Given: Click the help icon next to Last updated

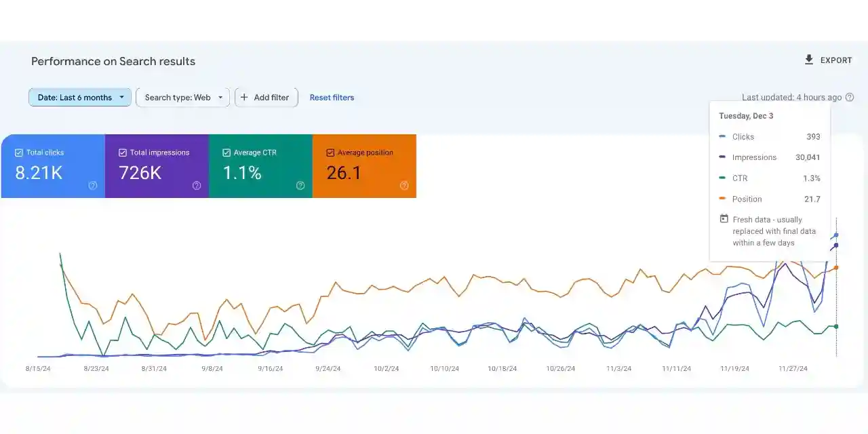Looking at the screenshot, I should click(850, 97).
